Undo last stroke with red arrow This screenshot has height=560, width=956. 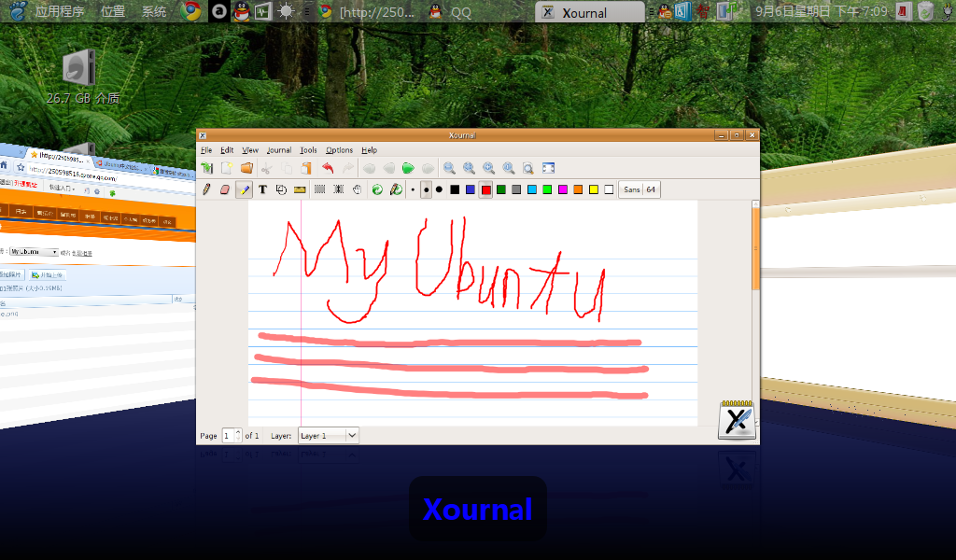328,168
